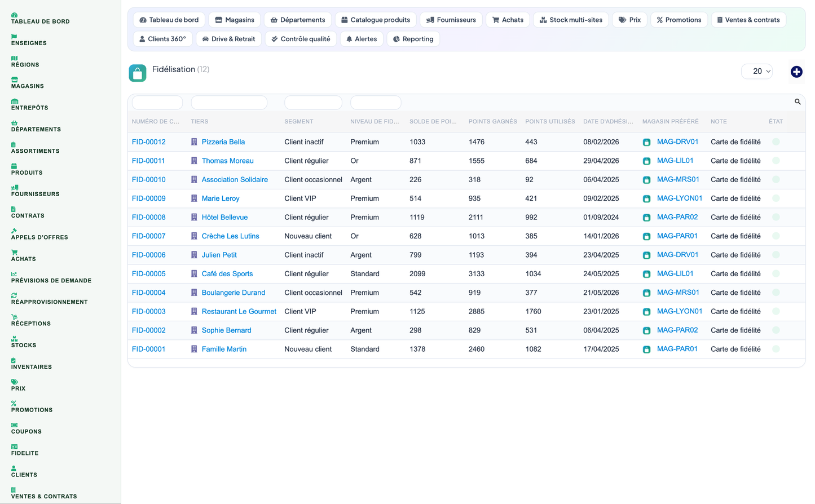Click the Régions map icon in sidebar
Screen dimensions: 815x504
pyautogui.click(x=14, y=58)
